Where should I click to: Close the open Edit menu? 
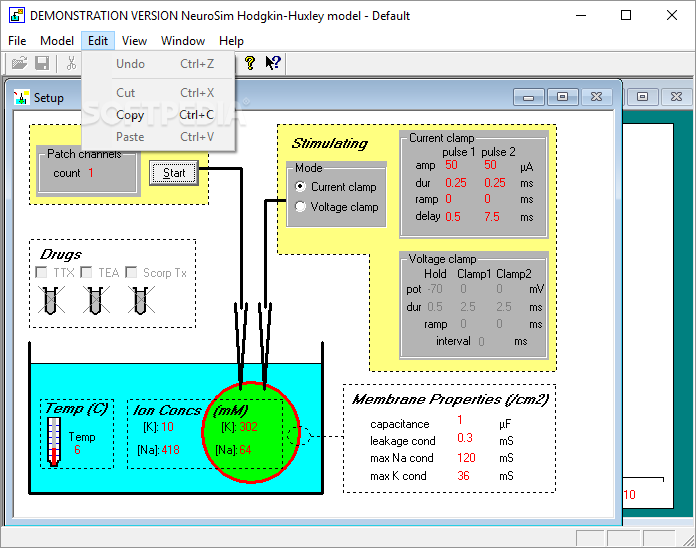click(x=98, y=41)
